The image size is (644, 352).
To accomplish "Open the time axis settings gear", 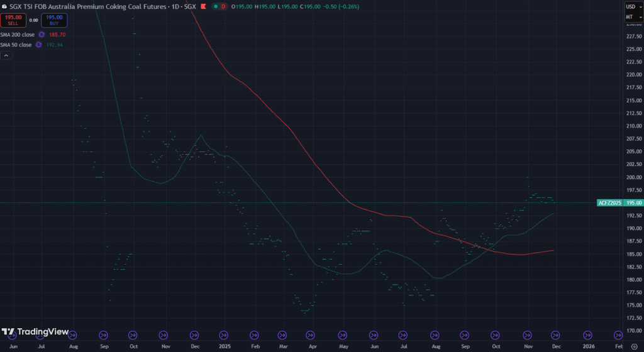I will click(x=633, y=346).
